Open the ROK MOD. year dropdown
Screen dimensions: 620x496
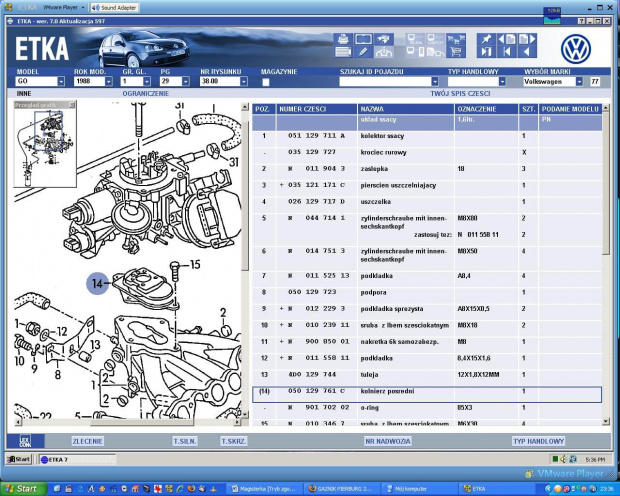108,81
